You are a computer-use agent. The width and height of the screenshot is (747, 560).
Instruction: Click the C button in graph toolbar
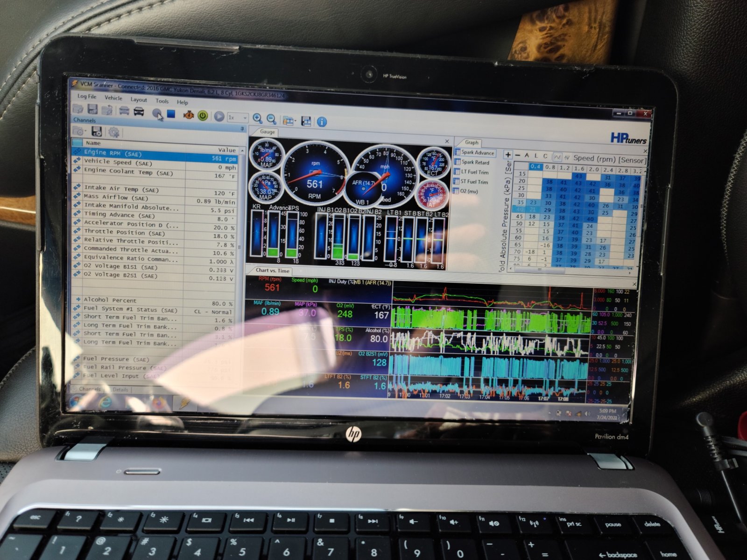545,156
